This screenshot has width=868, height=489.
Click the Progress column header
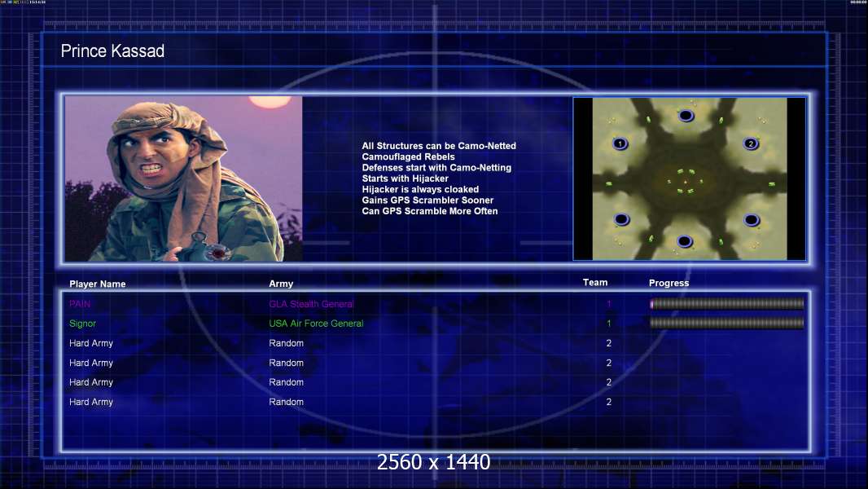[x=669, y=283]
